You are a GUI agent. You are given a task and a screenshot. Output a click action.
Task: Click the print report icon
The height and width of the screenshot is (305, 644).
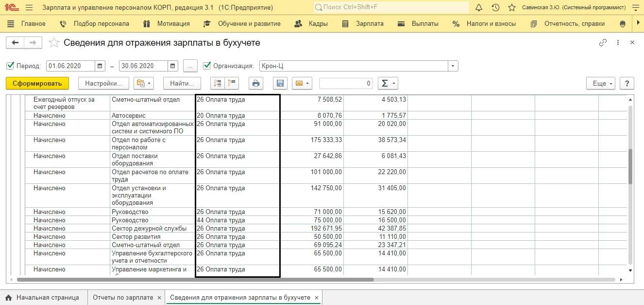point(256,84)
